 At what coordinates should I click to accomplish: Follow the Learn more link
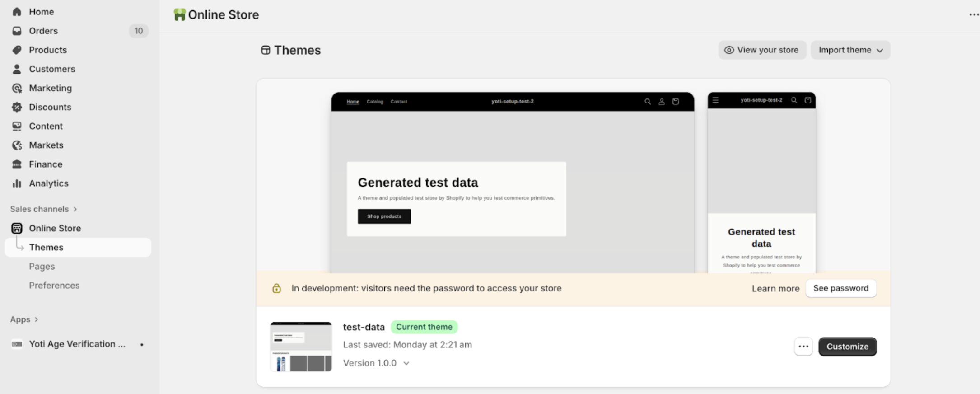coord(775,288)
